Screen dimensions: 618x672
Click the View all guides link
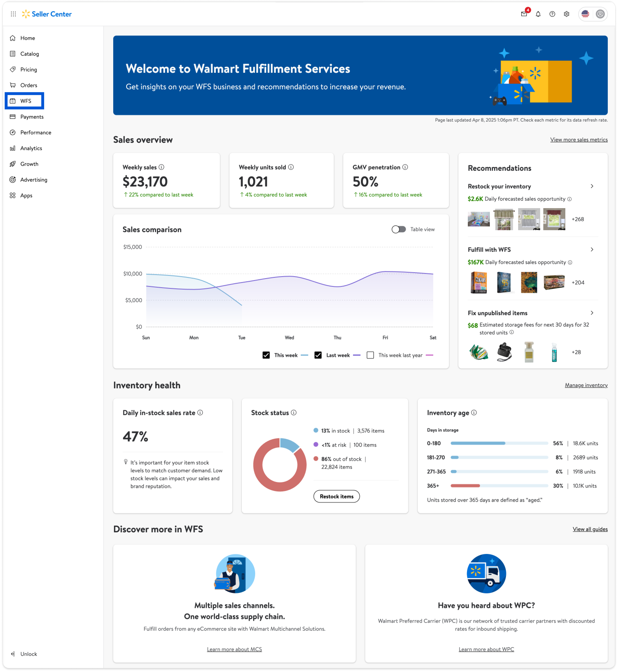(x=590, y=529)
